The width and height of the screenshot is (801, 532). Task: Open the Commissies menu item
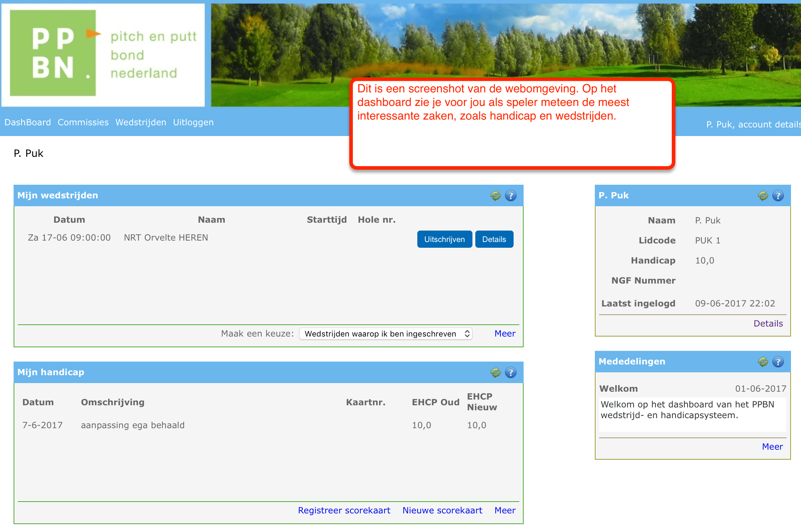click(x=83, y=122)
